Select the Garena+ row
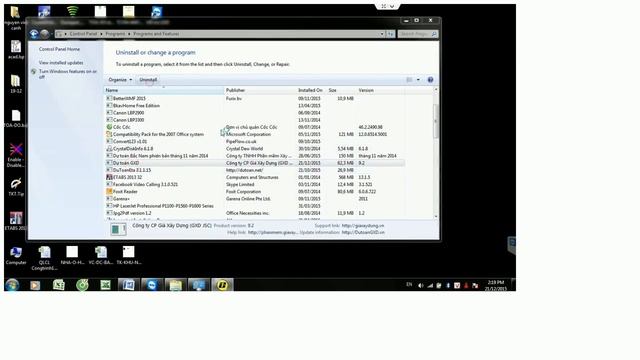This screenshot has height=360, width=640. pos(255,199)
